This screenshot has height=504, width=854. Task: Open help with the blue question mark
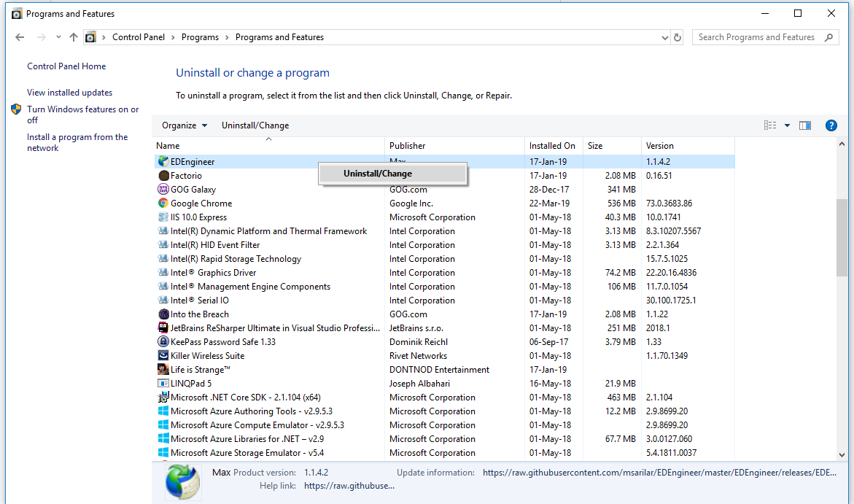tap(831, 125)
